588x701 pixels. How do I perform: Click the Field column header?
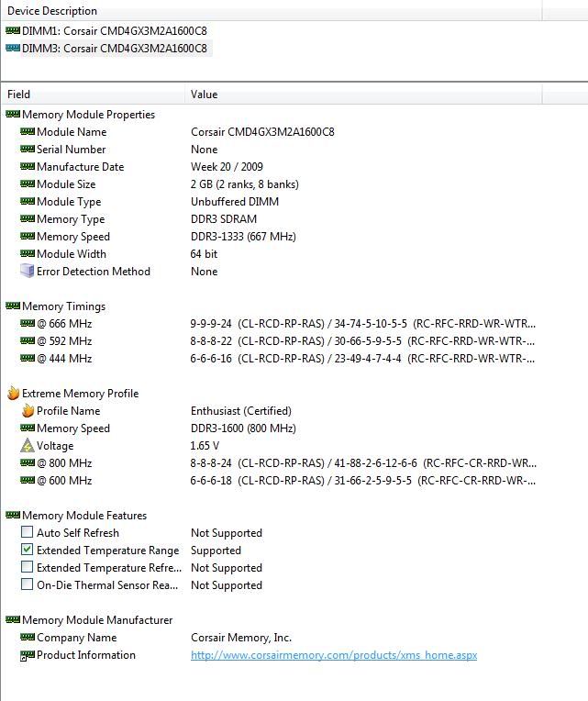[x=94, y=95]
